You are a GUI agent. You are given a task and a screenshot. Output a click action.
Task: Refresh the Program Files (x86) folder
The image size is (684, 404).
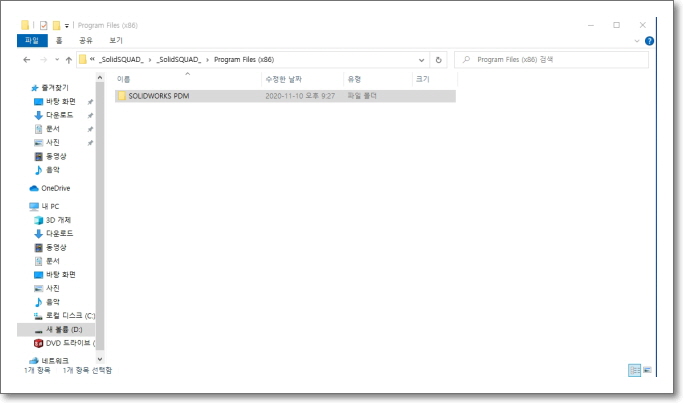coord(438,60)
